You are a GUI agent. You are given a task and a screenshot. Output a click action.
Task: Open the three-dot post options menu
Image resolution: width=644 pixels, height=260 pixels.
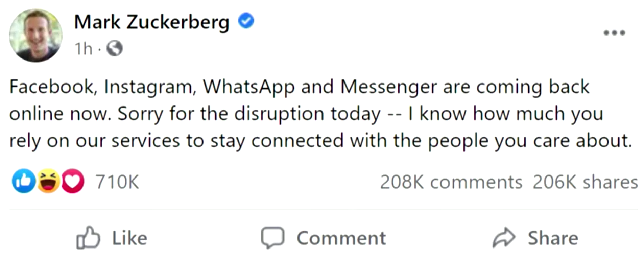615,33
